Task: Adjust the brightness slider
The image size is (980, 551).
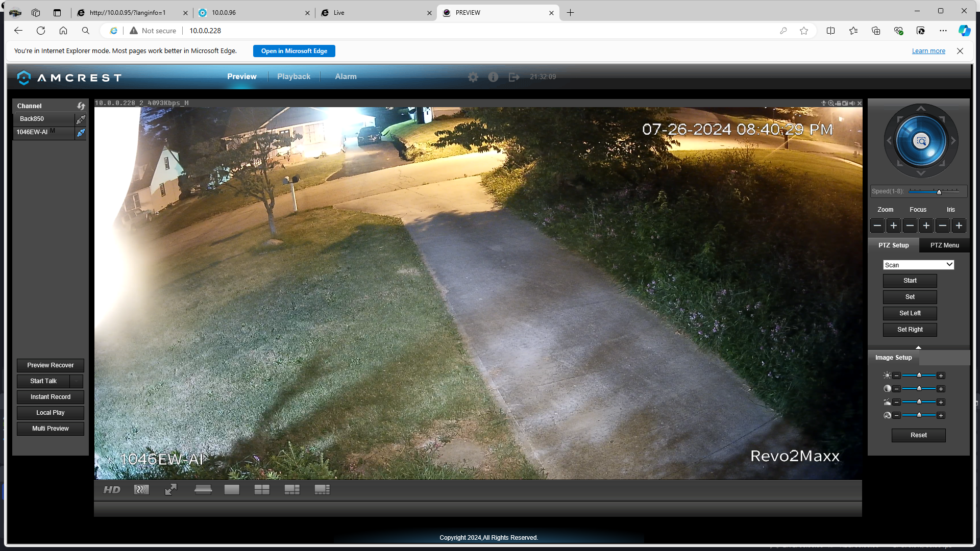Action: (x=919, y=375)
